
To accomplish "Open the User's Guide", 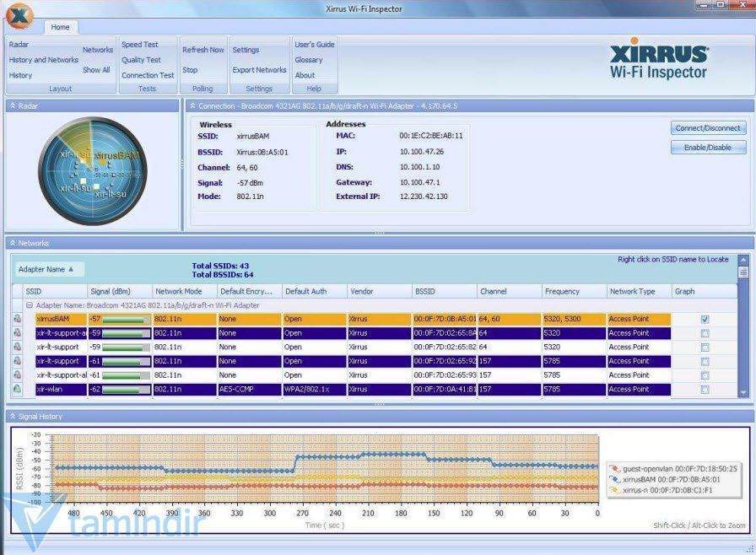I will 315,45.
